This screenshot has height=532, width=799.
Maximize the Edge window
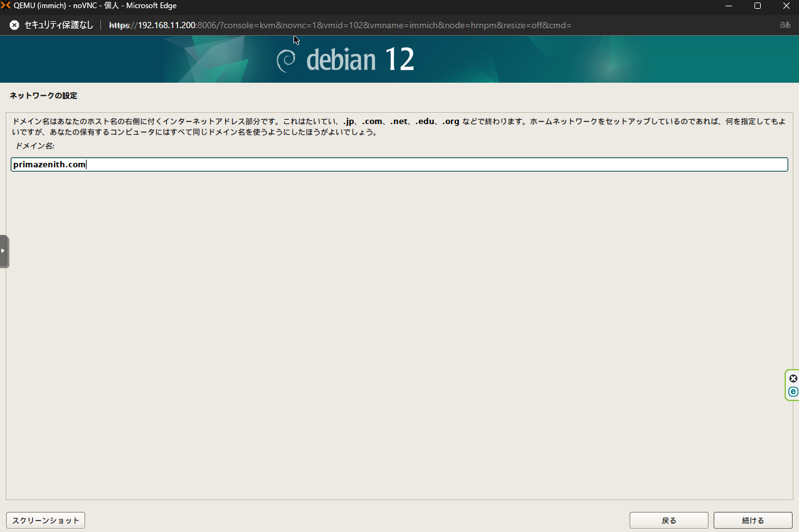(758, 6)
